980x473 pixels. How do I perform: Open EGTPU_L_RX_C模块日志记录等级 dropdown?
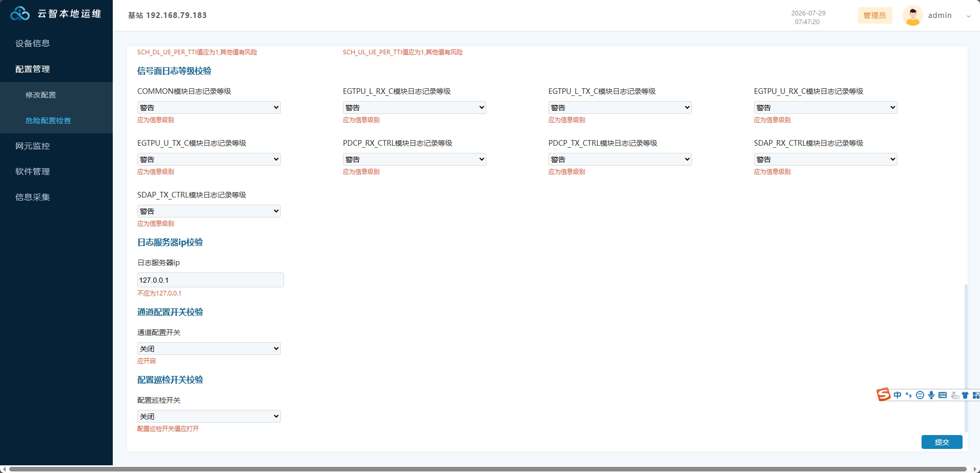415,107
